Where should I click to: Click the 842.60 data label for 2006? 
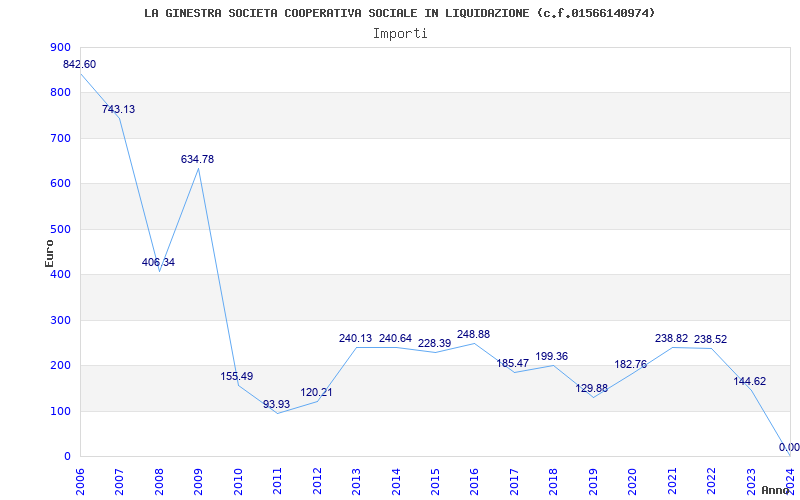pyautogui.click(x=79, y=64)
